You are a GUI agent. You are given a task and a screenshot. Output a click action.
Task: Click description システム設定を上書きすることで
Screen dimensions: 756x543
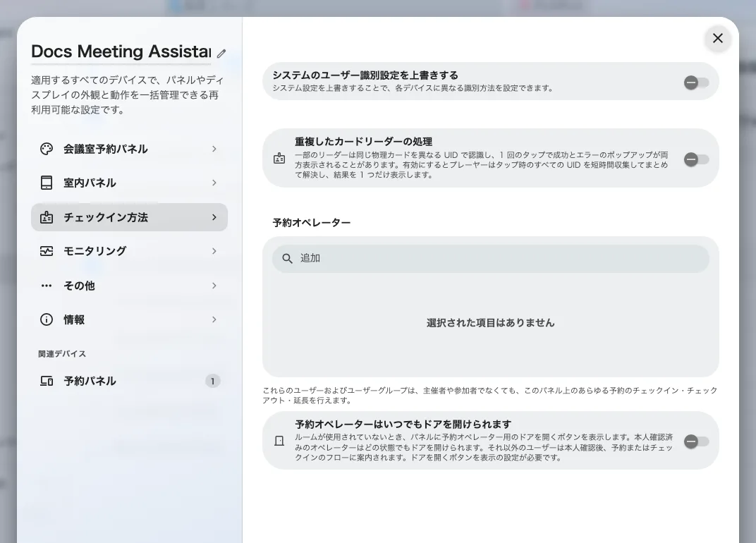coord(413,88)
